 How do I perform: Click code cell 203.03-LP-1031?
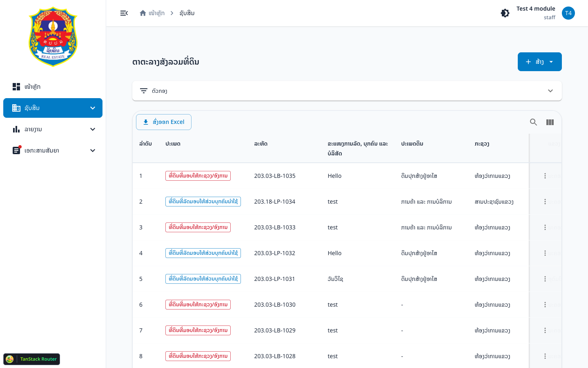[x=274, y=279]
